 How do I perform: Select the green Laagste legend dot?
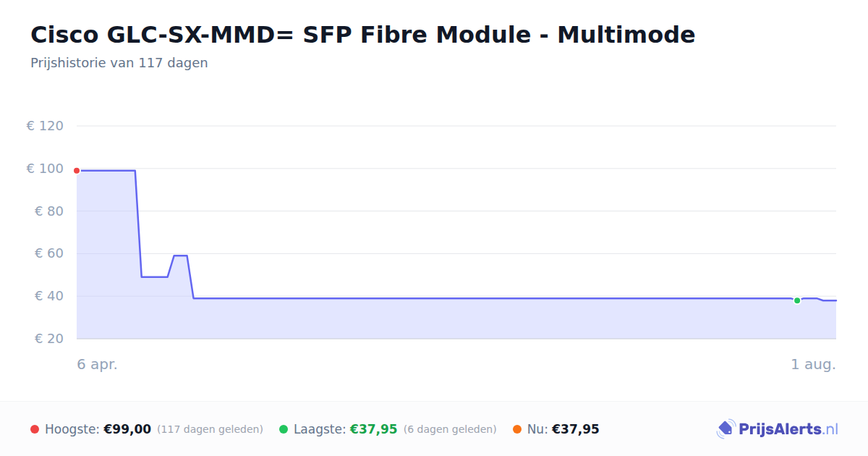tap(284, 429)
